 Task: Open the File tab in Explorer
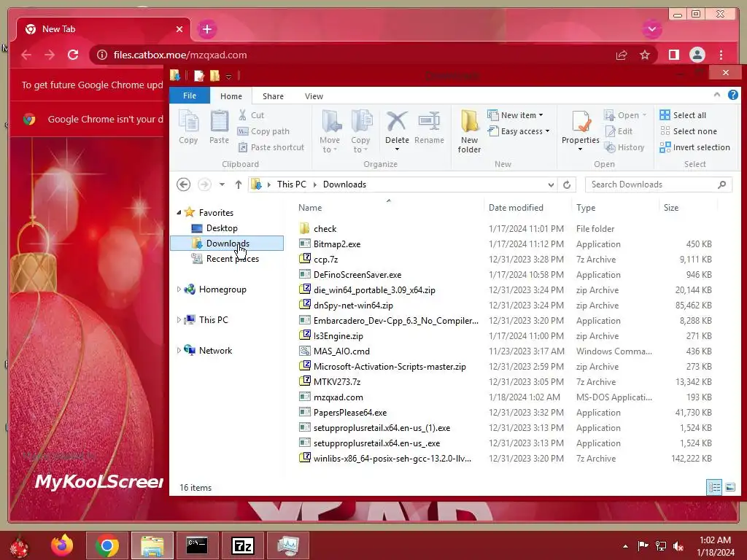[190, 96]
